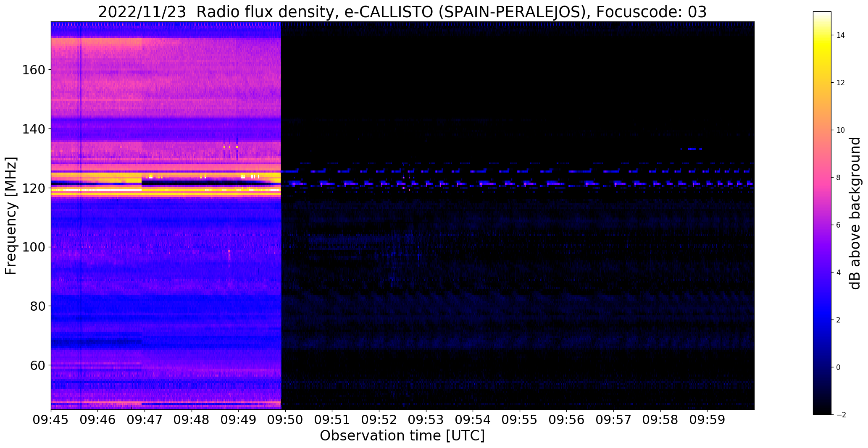868x448 pixels.
Task: Click the 09:57 time tick label
Action: pos(614,419)
